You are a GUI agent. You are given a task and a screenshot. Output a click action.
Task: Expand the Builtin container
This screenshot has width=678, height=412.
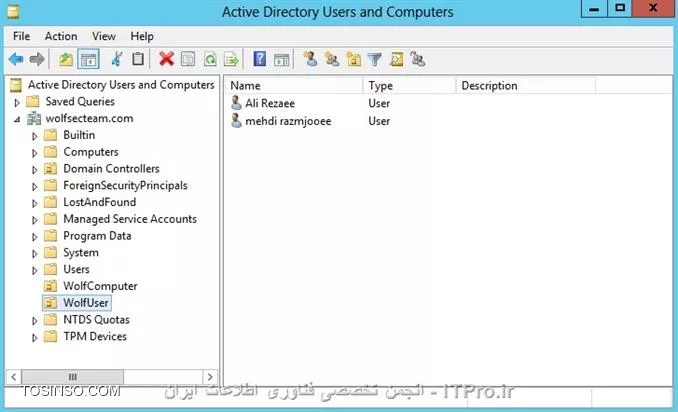point(35,136)
